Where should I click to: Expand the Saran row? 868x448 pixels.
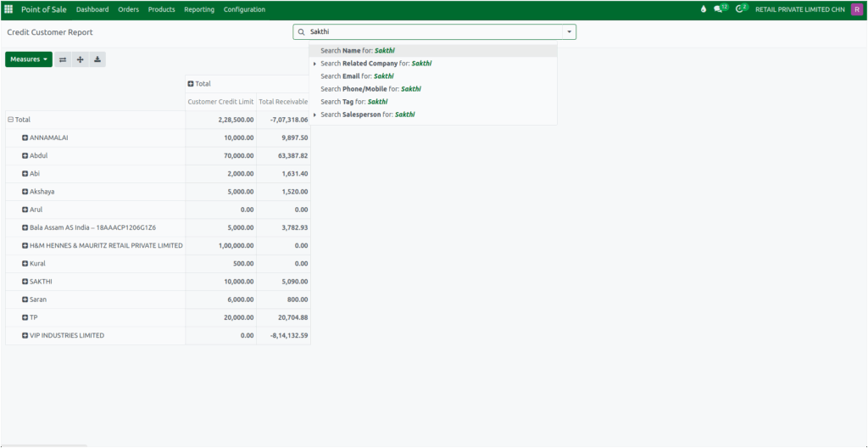tap(25, 300)
